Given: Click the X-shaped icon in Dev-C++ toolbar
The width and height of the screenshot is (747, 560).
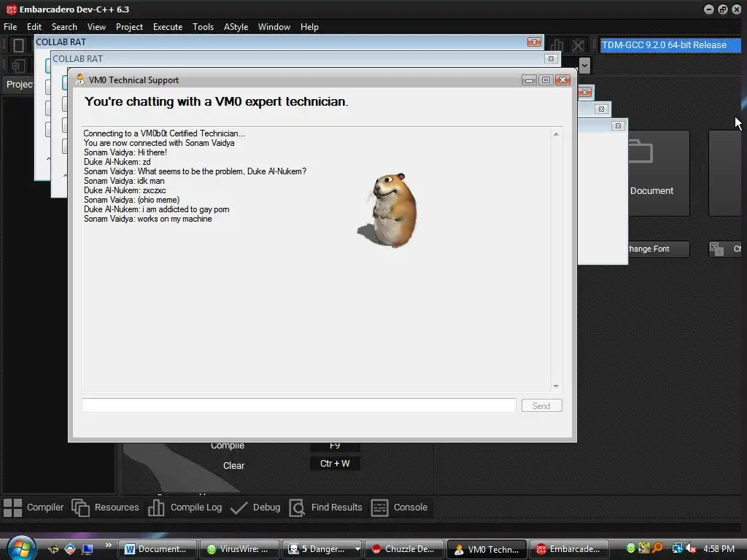Looking at the screenshot, I should click(578, 46).
